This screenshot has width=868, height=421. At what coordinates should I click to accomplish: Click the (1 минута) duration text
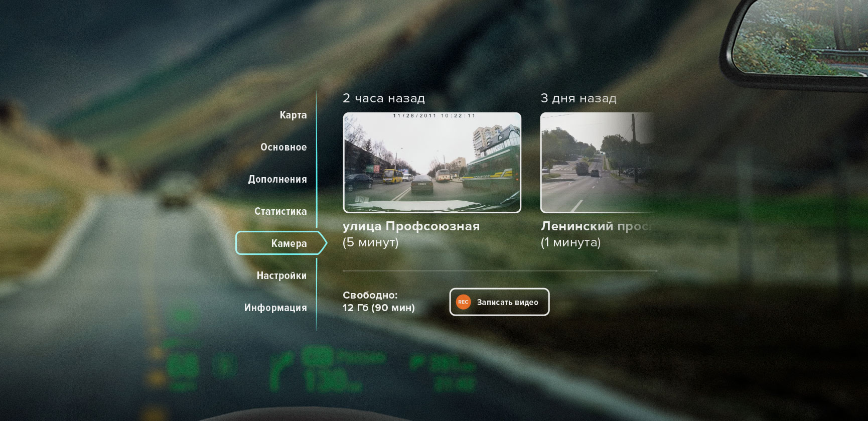pos(570,242)
